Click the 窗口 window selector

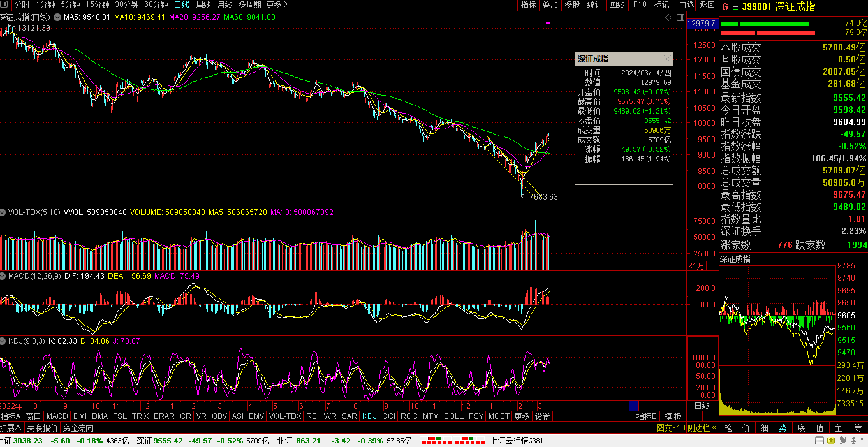coord(34,416)
